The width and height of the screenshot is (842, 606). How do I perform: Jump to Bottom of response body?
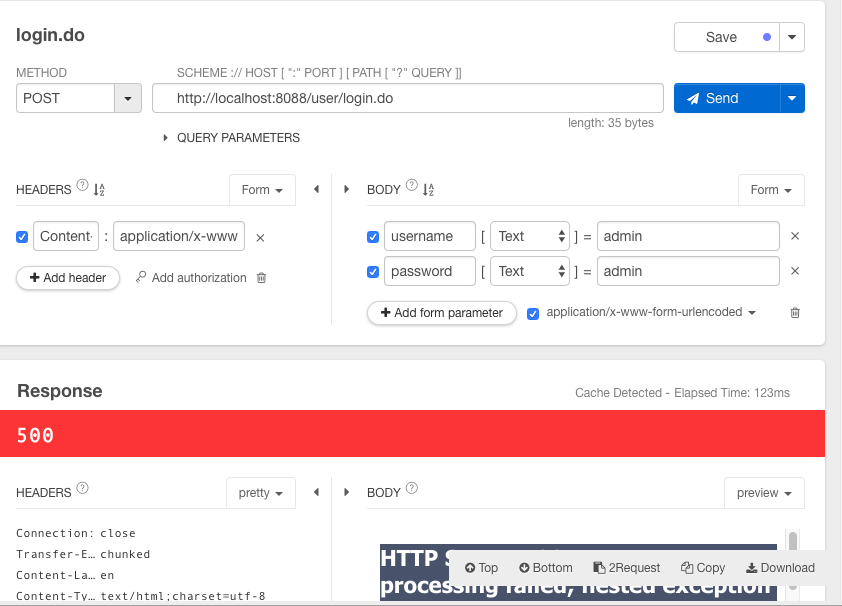[x=546, y=567]
